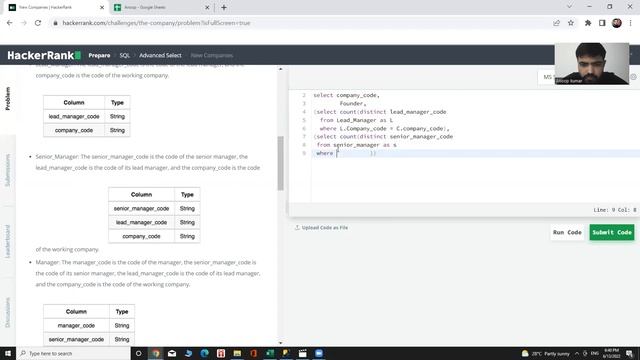Screen dimensions: 640x360
Task: Open the tab search chevron
Action: tap(569, 7)
